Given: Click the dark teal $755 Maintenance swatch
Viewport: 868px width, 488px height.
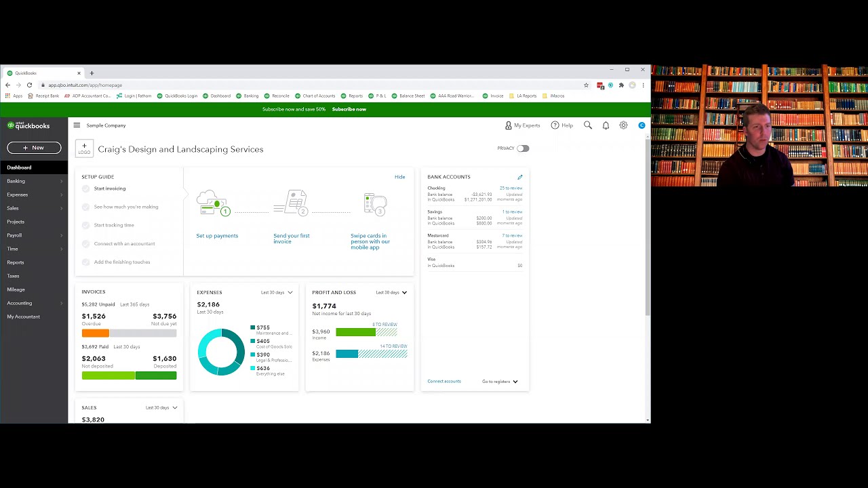Looking at the screenshot, I should click(253, 328).
